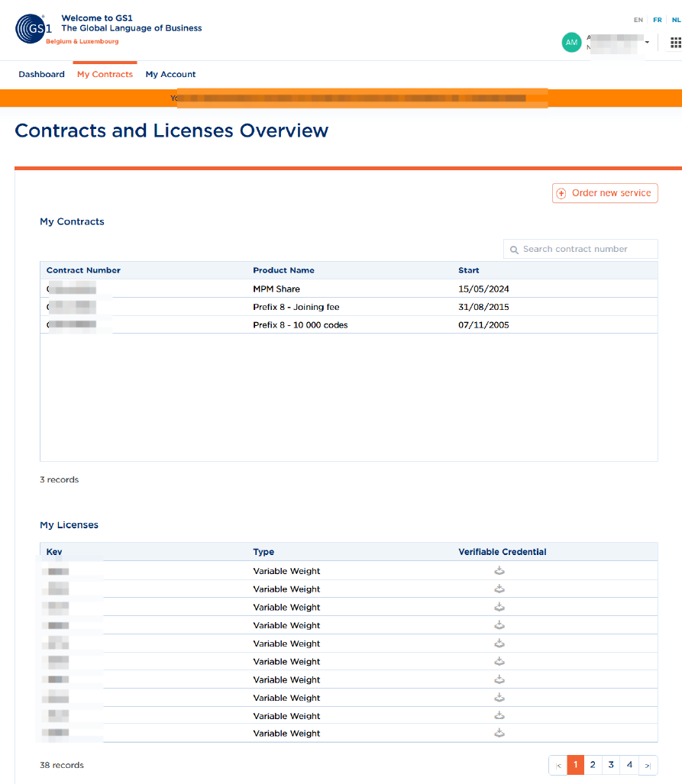Open the Dashboard tab
Image resolution: width=682 pixels, height=784 pixels.
tap(41, 75)
